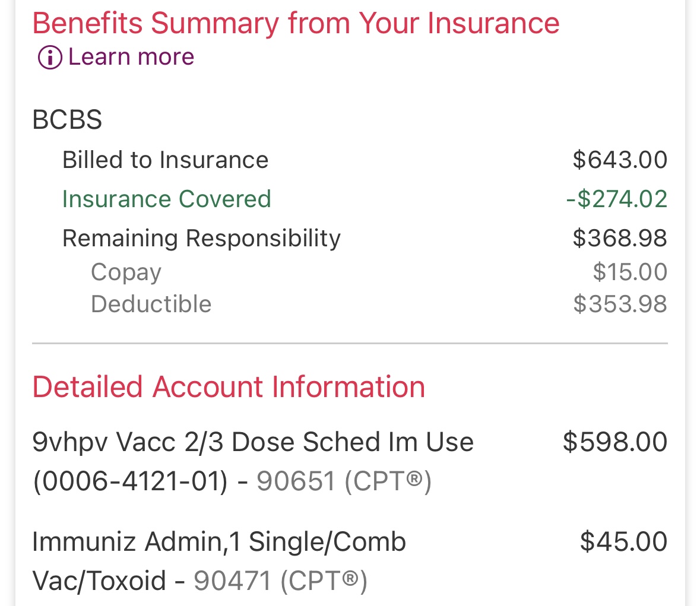Tap the Benefits Summary from Your Insurance heading
700x606 pixels.
tap(296, 24)
